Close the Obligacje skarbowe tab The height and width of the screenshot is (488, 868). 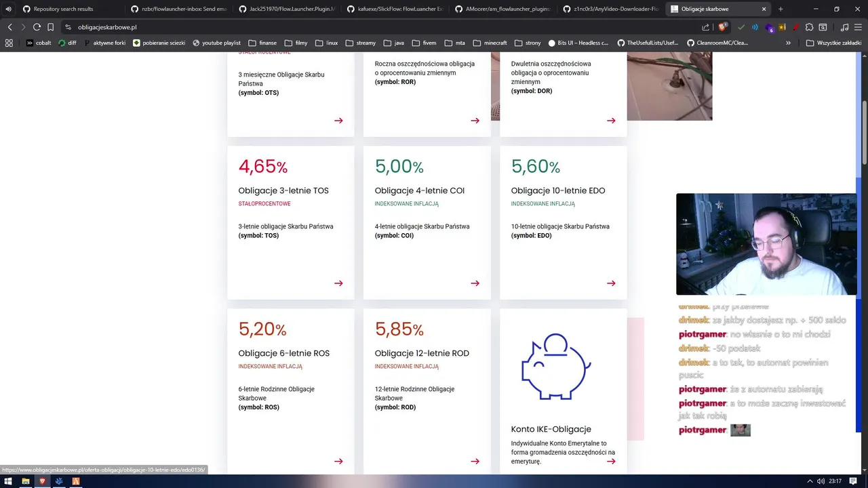click(x=764, y=9)
